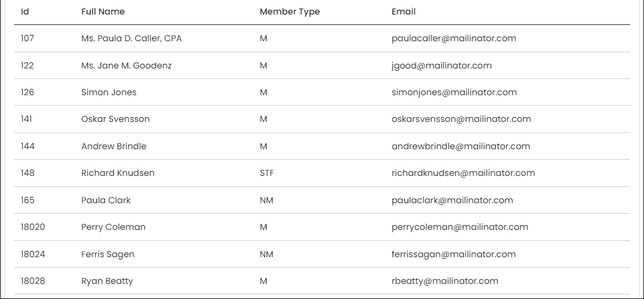Image resolution: width=644 pixels, height=299 pixels.
Task: Click the Email column header
Action: point(404,12)
